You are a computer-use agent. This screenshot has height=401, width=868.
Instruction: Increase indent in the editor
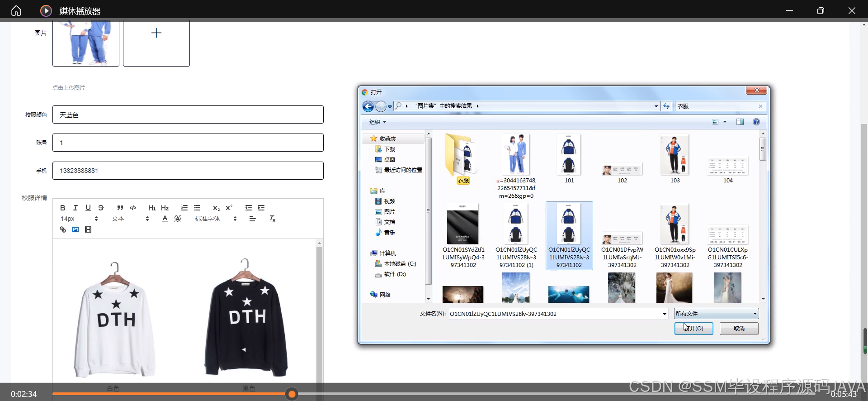tap(261, 208)
